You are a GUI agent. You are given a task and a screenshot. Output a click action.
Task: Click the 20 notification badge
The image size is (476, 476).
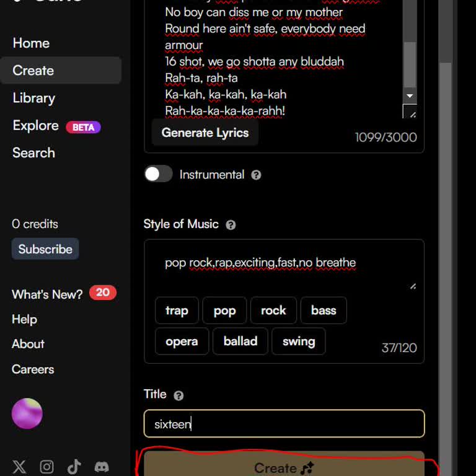(103, 293)
